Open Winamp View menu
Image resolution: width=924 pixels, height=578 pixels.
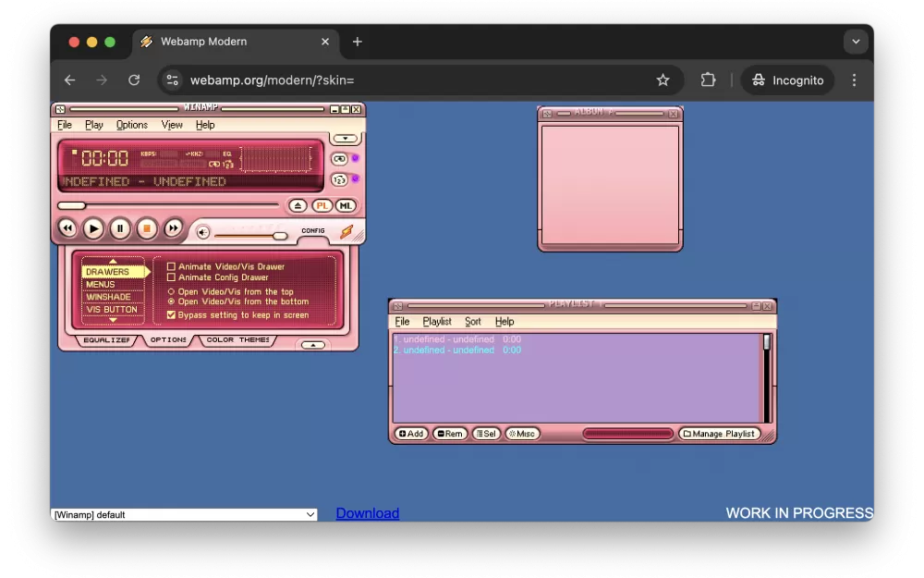(172, 125)
